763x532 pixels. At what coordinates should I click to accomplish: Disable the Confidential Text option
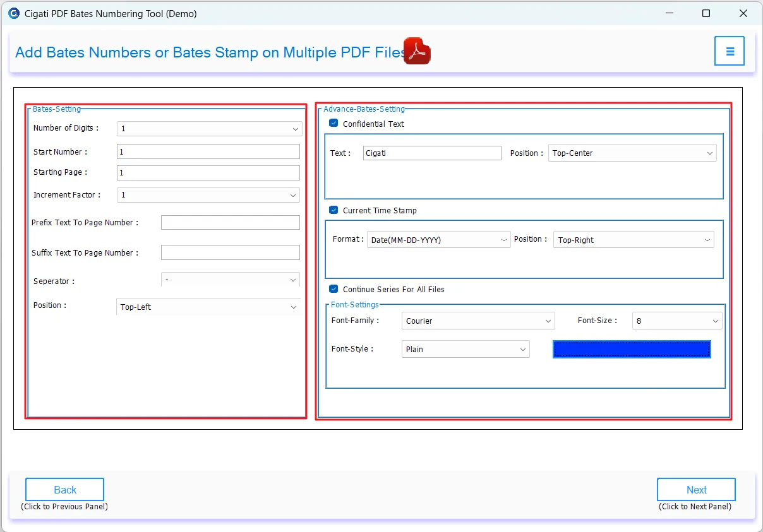click(333, 123)
